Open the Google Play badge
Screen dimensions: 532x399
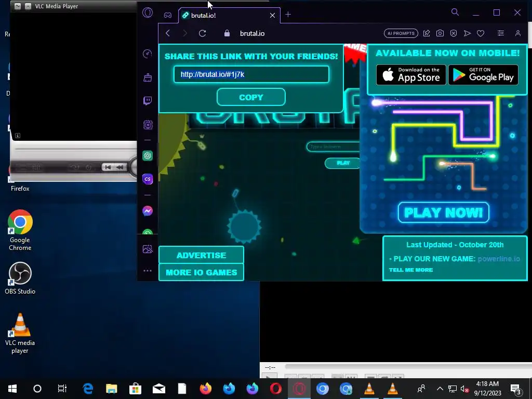[x=483, y=75]
